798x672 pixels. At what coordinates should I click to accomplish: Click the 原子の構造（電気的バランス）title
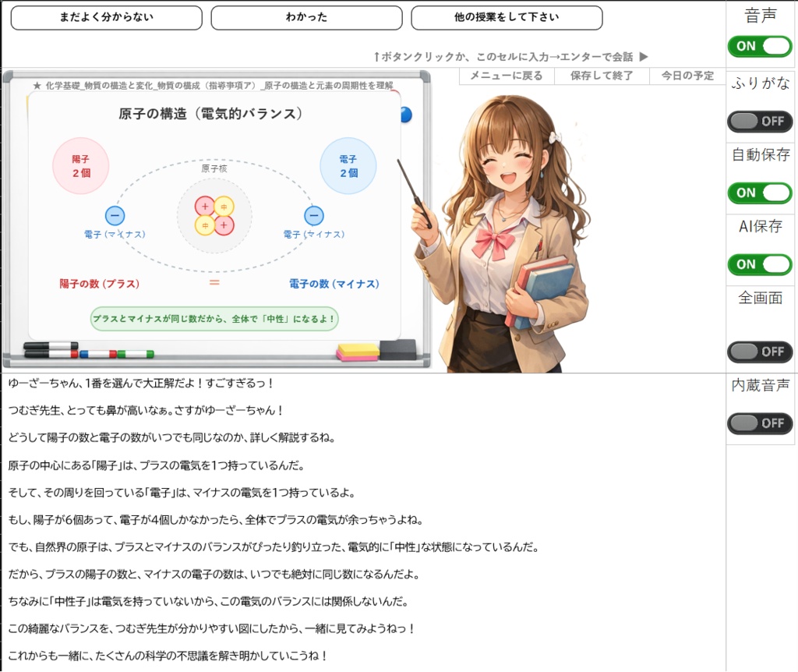coord(210,114)
